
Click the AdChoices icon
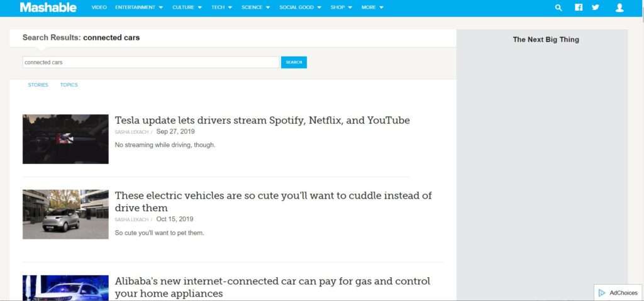pyautogui.click(x=602, y=293)
